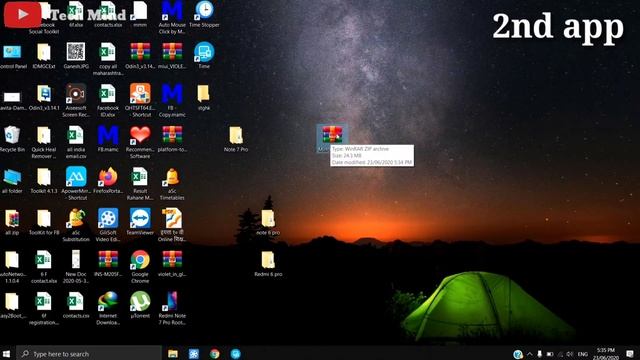Open the QHTSFT64 Shortcut icon

[x=140, y=101]
